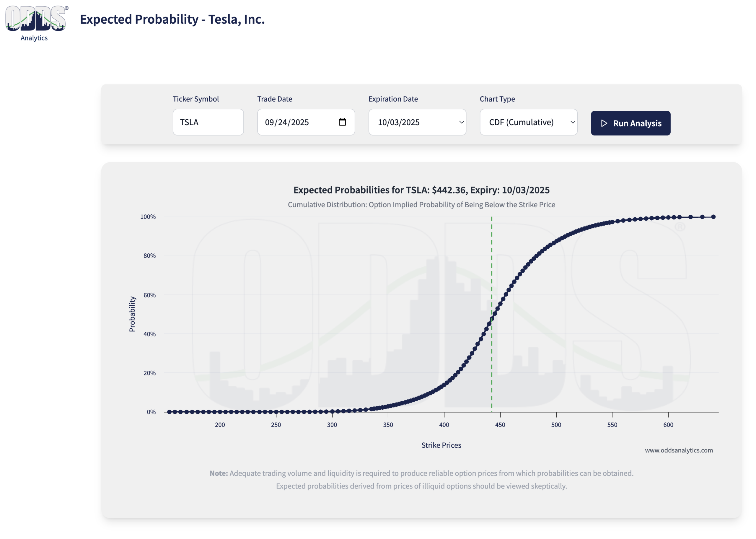This screenshot has height=539, width=756.
Task: Click the www.oddsanalytics.com link
Action: pyautogui.click(x=679, y=450)
